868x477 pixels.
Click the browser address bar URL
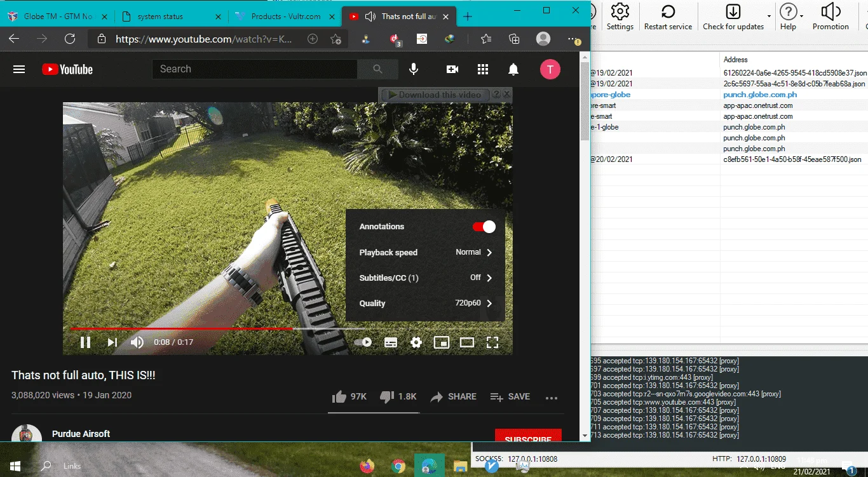203,39
